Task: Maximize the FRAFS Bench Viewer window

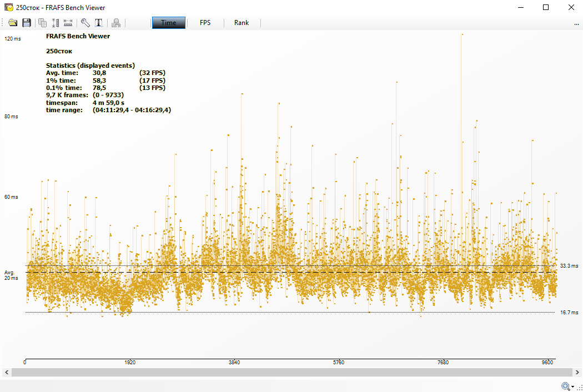Action: point(546,8)
